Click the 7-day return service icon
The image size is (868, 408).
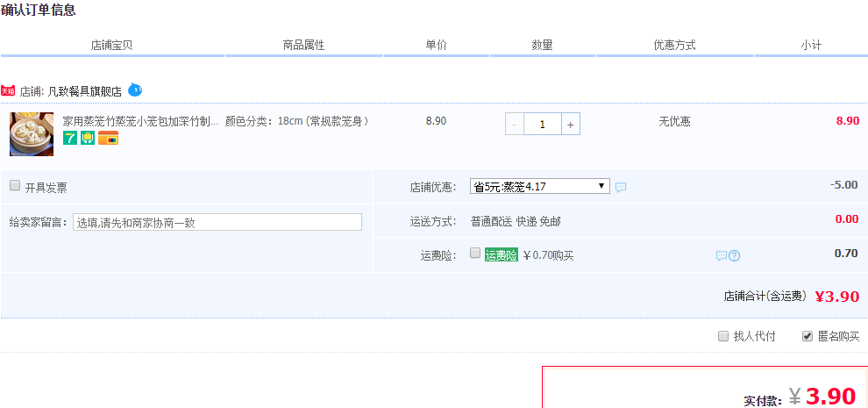coord(70,138)
